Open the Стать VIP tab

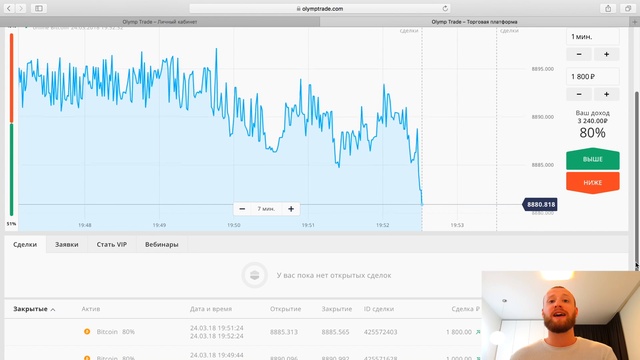click(111, 244)
